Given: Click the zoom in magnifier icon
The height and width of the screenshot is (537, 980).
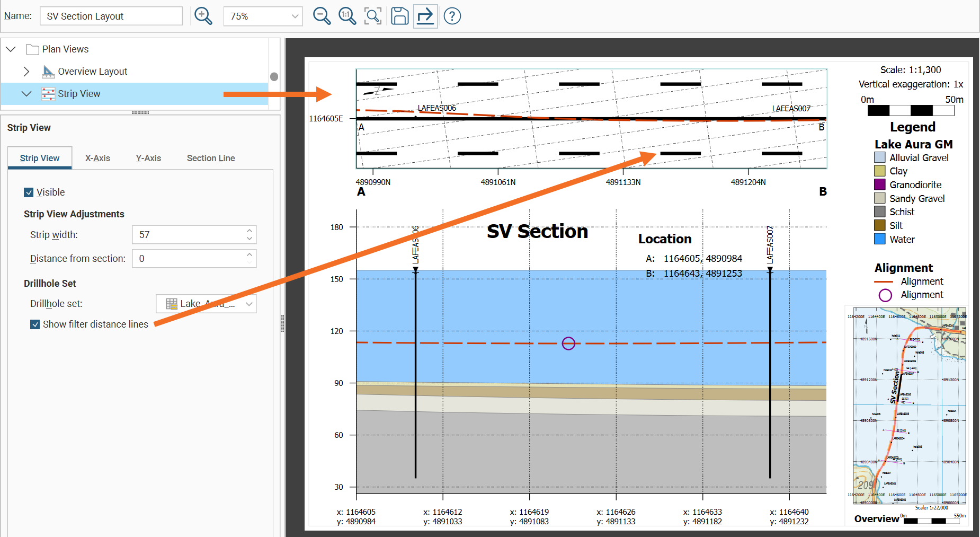Looking at the screenshot, I should 203,16.
